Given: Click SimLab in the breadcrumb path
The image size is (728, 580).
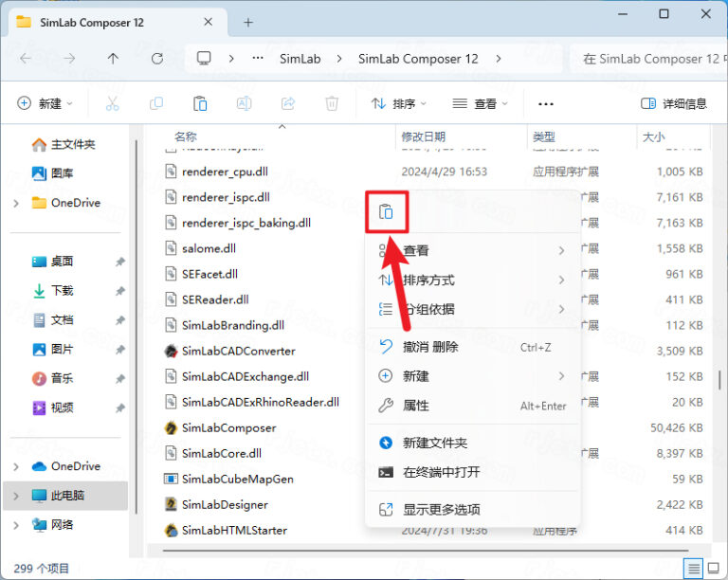Looking at the screenshot, I should [300, 59].
